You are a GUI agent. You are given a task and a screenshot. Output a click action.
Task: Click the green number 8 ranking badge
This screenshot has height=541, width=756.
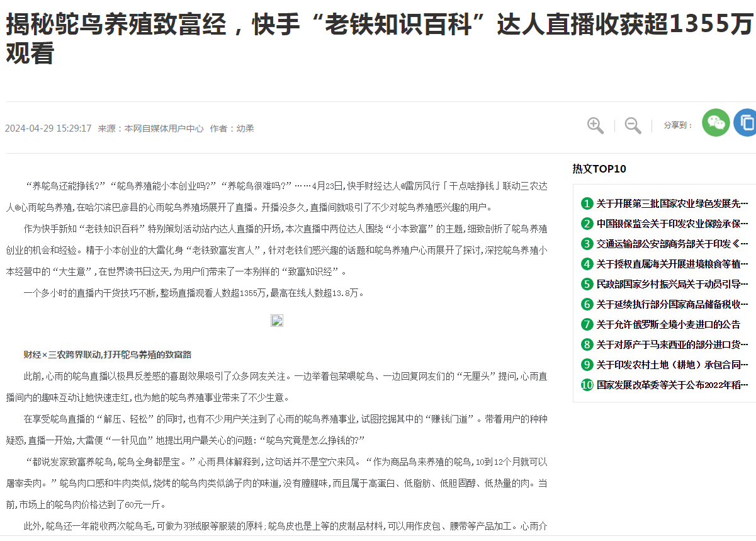click(587, 345)
